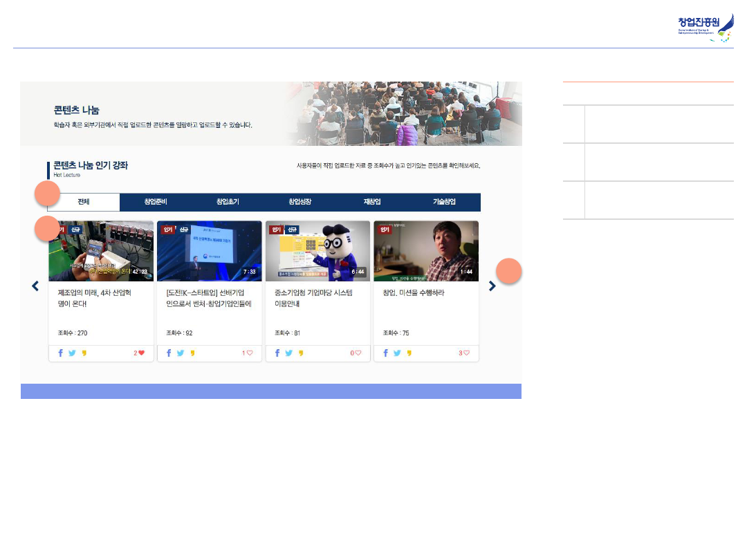Image resolution: width=747 pixels, height=560 pixels.
Task: Click the '콘텐츠 나눔' banner heading
Action: [76, 110]
